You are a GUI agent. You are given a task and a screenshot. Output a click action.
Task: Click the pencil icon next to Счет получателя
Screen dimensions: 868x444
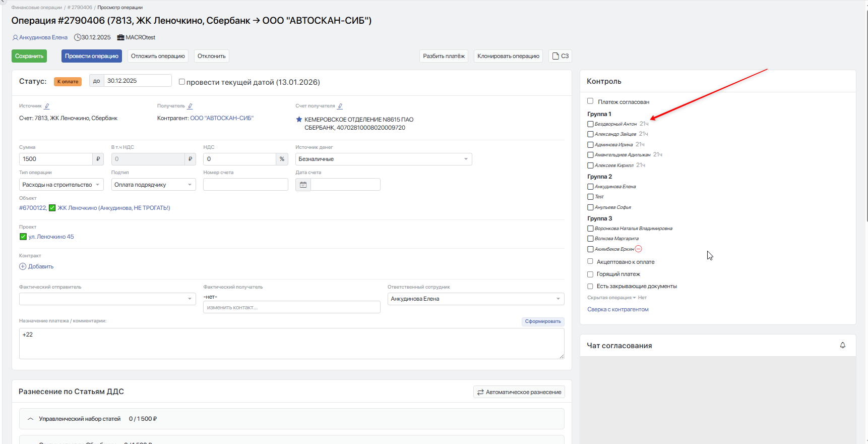[x=340, y=106]
